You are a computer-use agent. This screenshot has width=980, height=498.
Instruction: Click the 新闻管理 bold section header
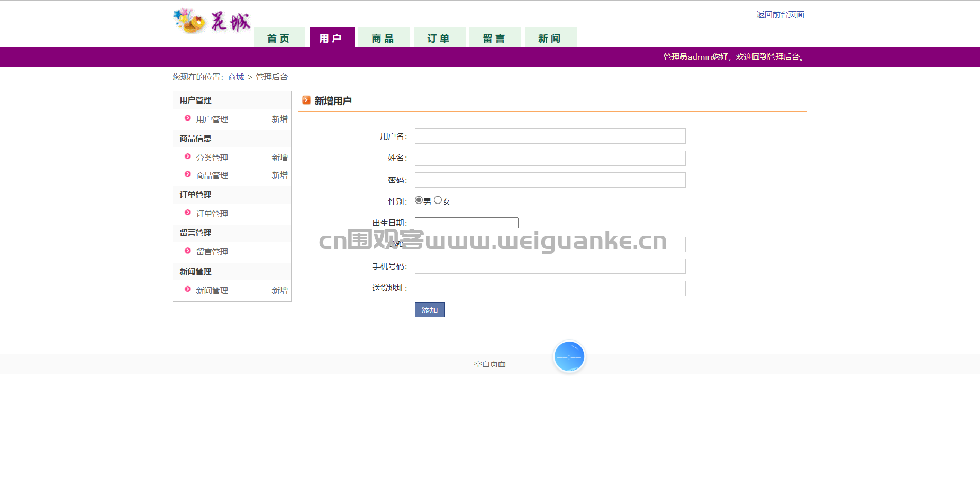tap(195, 272)
